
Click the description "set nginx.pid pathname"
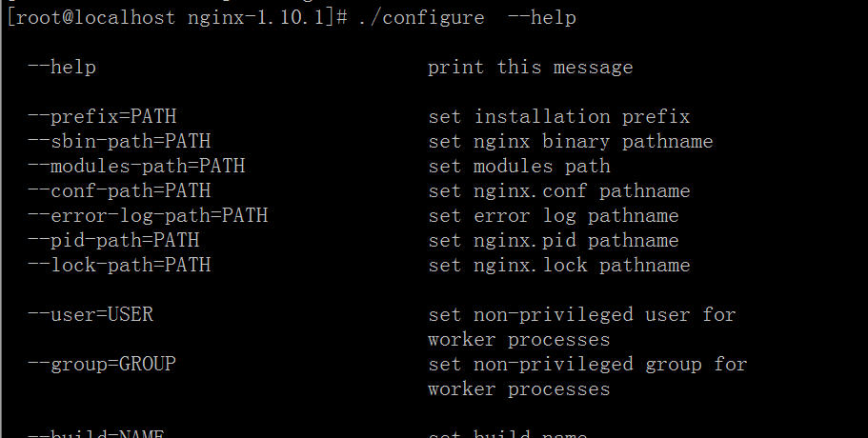click(554, 241)
